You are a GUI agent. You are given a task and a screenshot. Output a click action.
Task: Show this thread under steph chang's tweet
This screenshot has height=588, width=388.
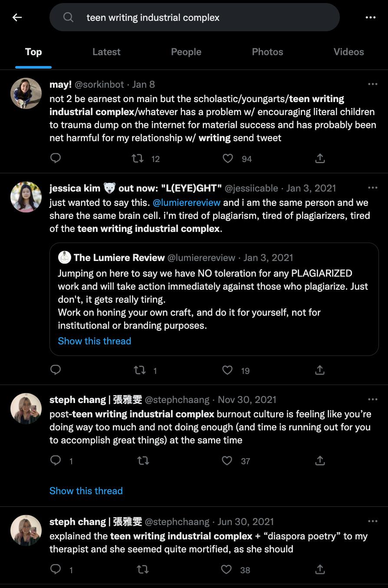coord(86,491)
